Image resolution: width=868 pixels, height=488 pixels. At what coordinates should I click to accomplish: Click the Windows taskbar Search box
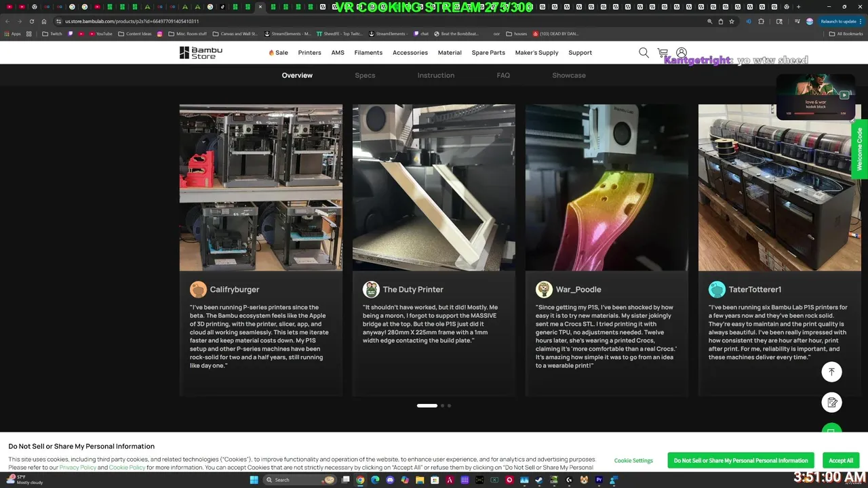[x=300, y=480]
